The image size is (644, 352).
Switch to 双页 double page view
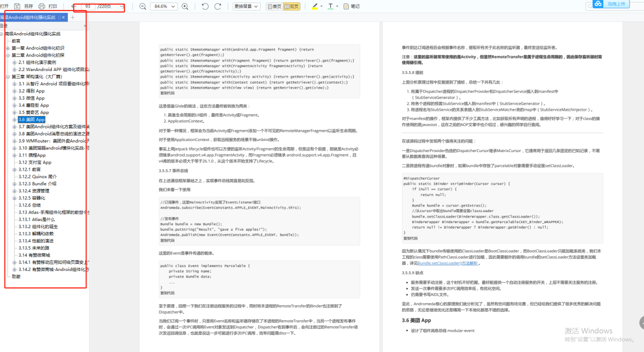click(291, 6)
